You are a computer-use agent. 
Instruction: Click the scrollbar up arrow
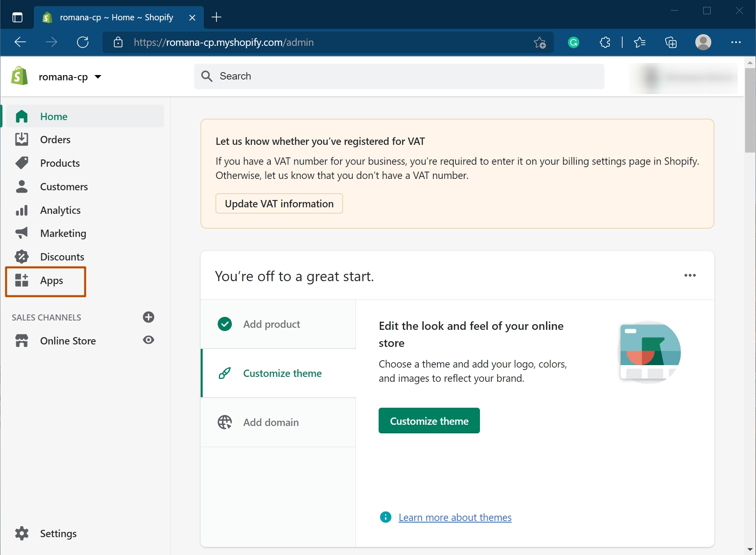750,62
